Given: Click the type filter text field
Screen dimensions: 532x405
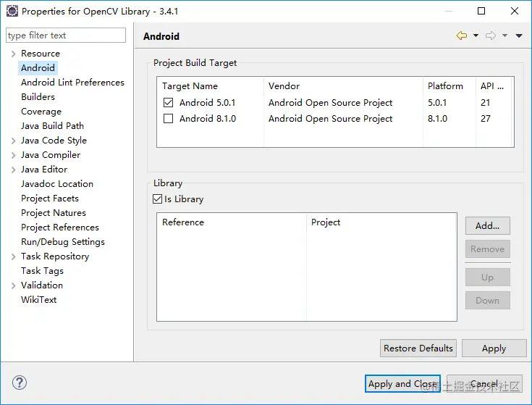Looking at the screenshot, I should [x=66, y=36].
